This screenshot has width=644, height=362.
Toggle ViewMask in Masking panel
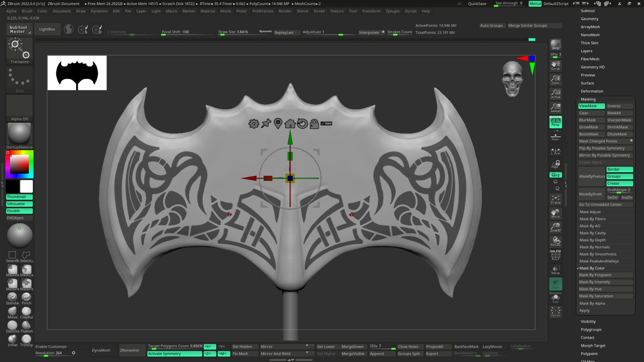(591, 106)
